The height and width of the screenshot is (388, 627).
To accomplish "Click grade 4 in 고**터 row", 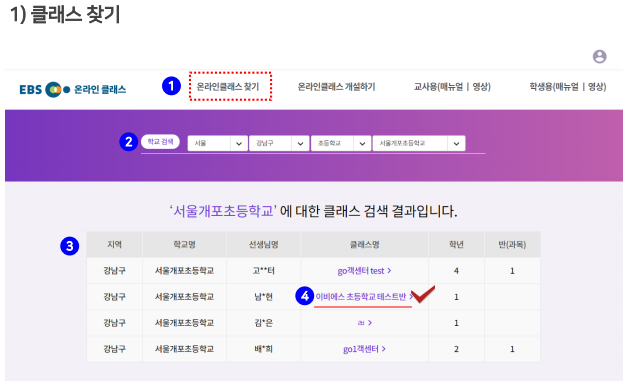I will tap(456, 271).
